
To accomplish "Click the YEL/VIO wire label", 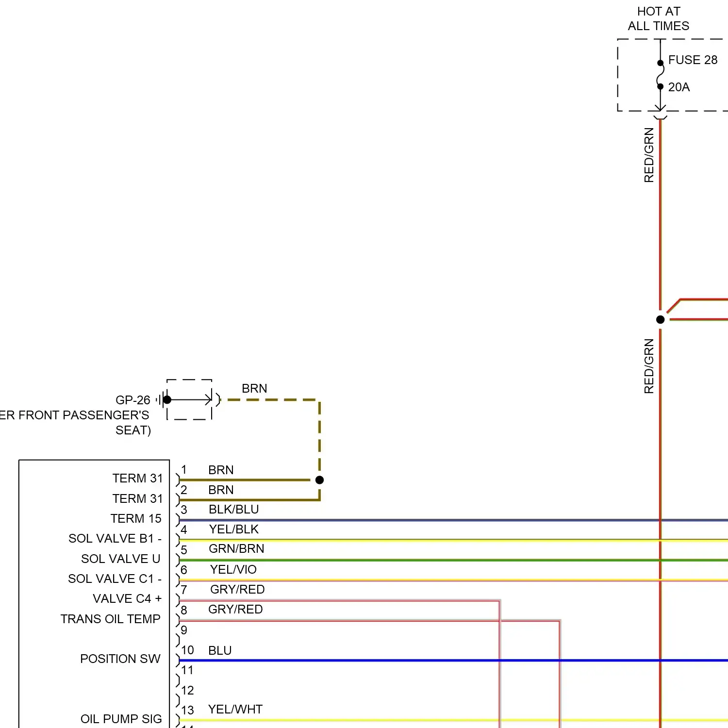I will pyautogui.click(x=233, y=570).
